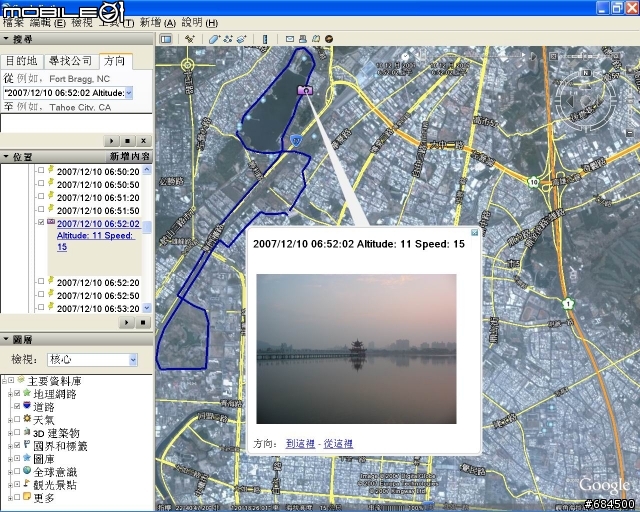This screenshot has width=640, height=512.
Task: Uncheck the 道路 layer checkbox
Action: click(17, 406)
